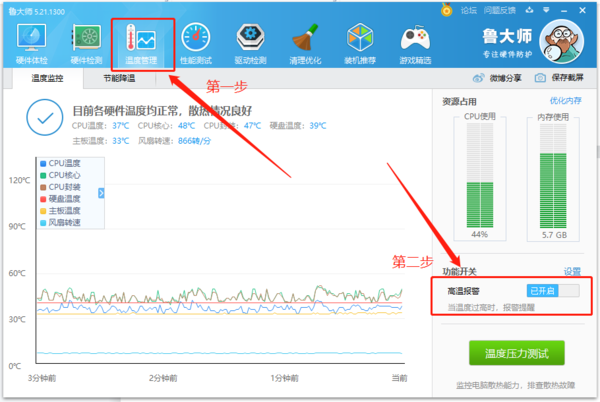Start 温度压力测试 green button

[517, 353]
